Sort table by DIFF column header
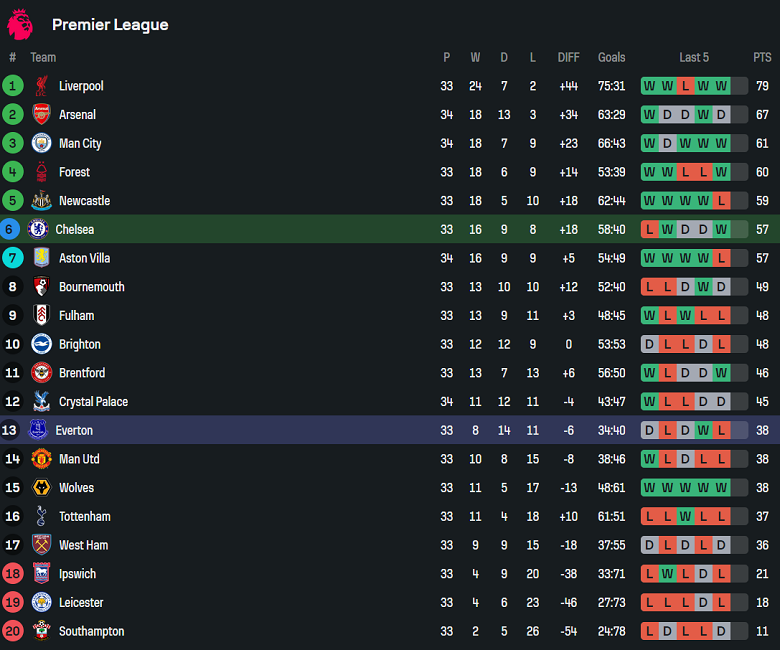Image resolution: width=780 pixels, height=650 pixels. pyautogui.click(x=568, y=57)
